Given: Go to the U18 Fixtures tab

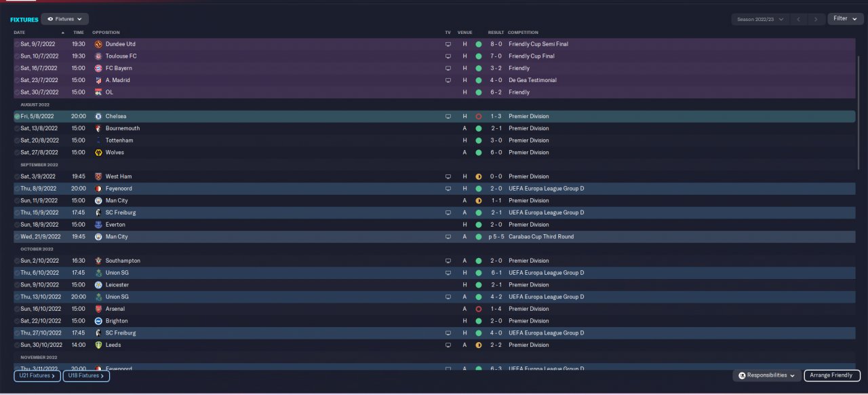Looking at the screenshot, I should 86,375.
